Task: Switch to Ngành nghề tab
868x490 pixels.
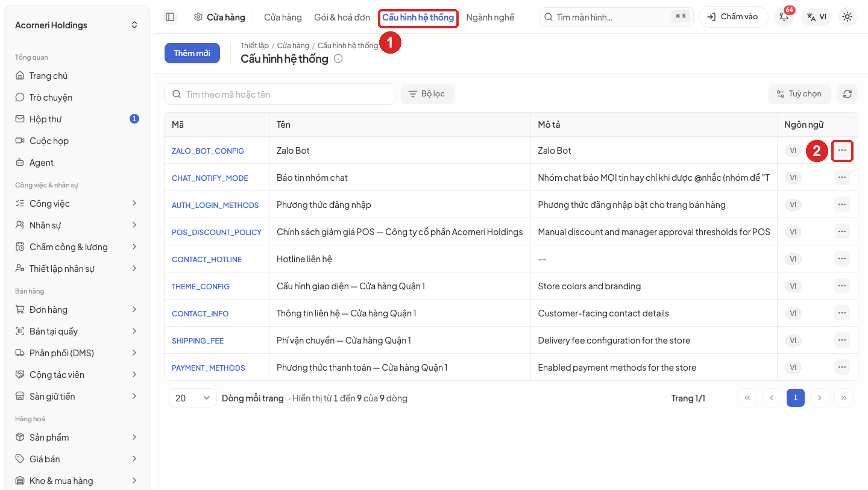Action: pyautogui.click(x=490, y=17)
